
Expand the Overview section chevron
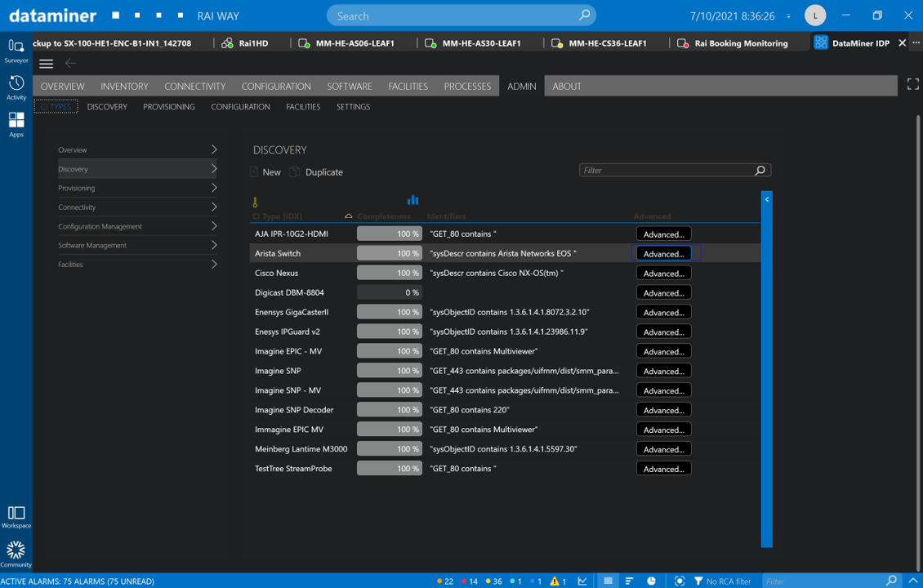click(x=214, y=149)
